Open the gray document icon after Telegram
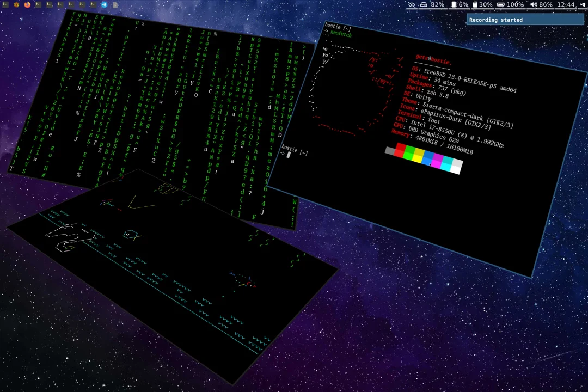Screen dimensions: 588x392 115,5
